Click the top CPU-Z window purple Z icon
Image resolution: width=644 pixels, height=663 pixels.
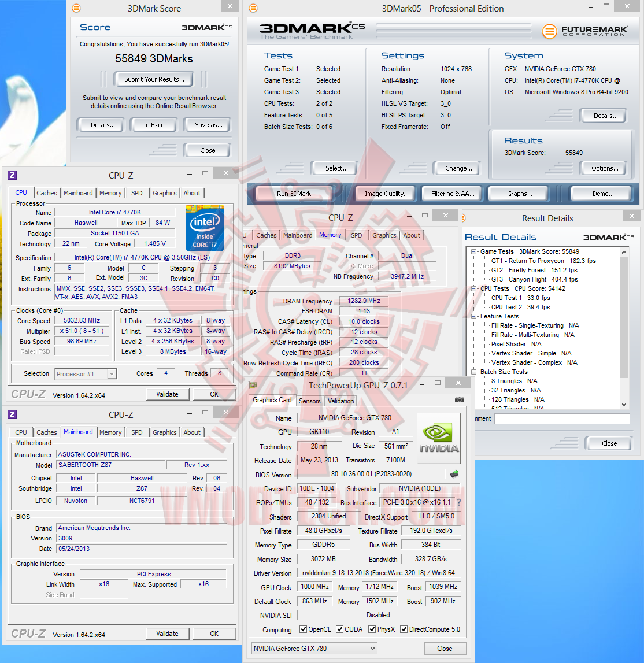tap(12, 175)
